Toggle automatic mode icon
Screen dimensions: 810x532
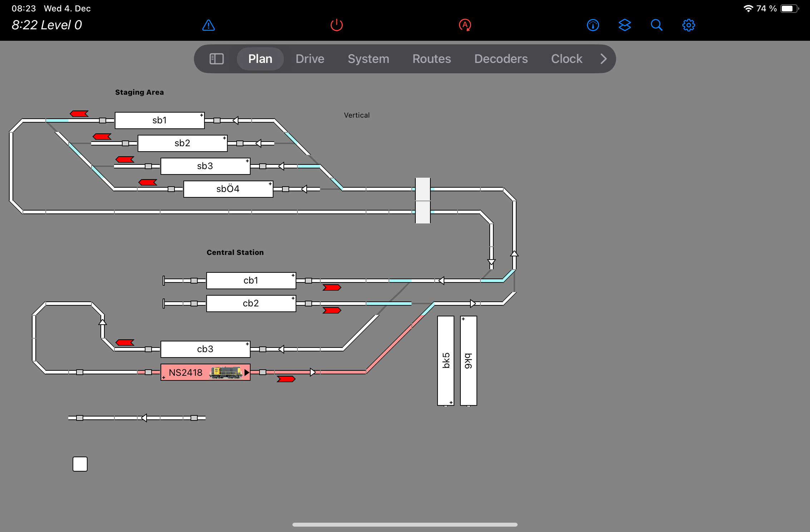pyautogui.click(x=465, y=25)
